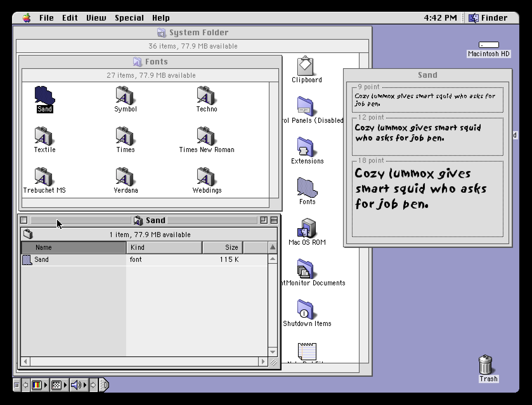
Task: Select the Mac OS ROM icon
Action: coord(307,228)
